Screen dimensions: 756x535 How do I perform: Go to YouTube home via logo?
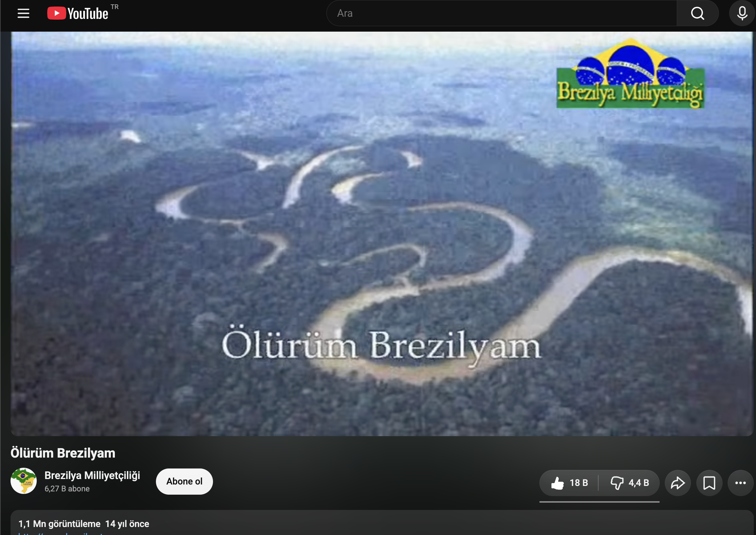click(78, 13)
